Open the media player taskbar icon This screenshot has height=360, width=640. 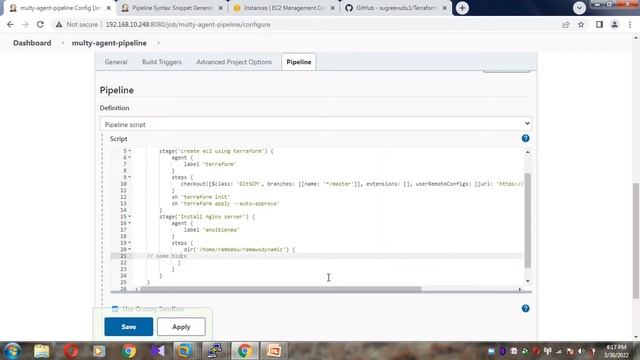click(x=99, y=351)
